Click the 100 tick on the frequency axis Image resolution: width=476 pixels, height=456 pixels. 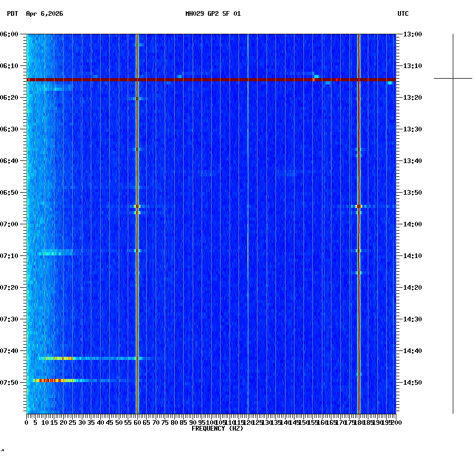coord(210,422)
